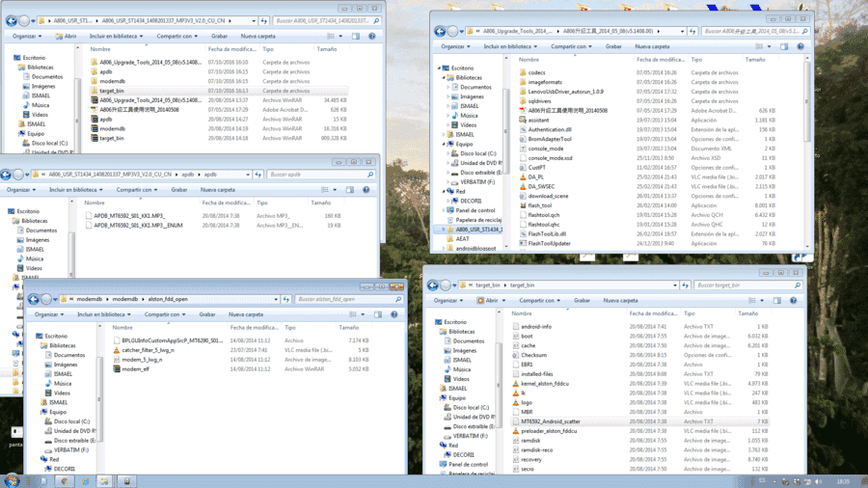Refresh the alston_fdd_open address bar
Image resolution: width=868 pixels, height=488 pixels.
286,299
